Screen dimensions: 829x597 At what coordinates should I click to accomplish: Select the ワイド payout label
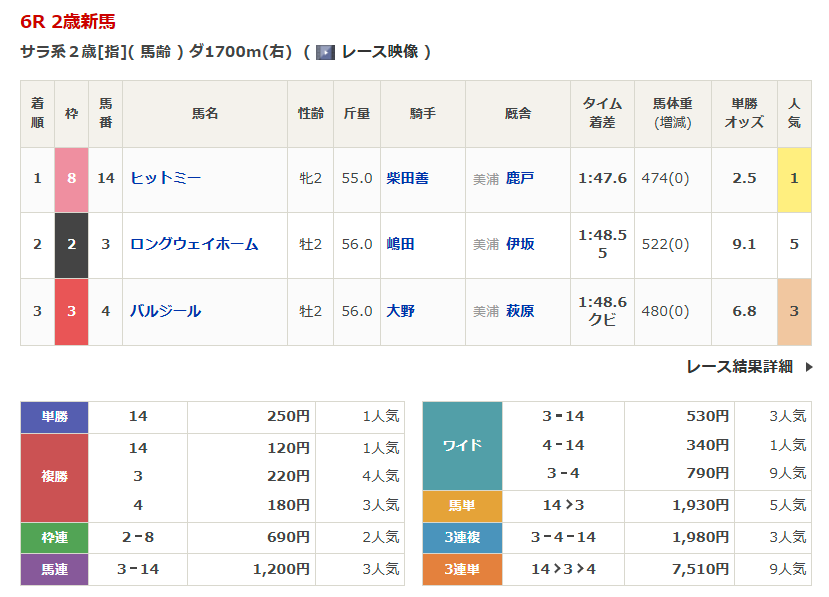[x=462, y=445]
